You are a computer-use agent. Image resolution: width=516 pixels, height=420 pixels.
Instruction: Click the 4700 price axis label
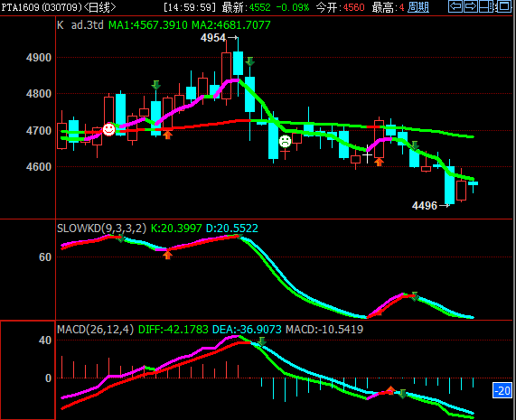coord(39,131)
